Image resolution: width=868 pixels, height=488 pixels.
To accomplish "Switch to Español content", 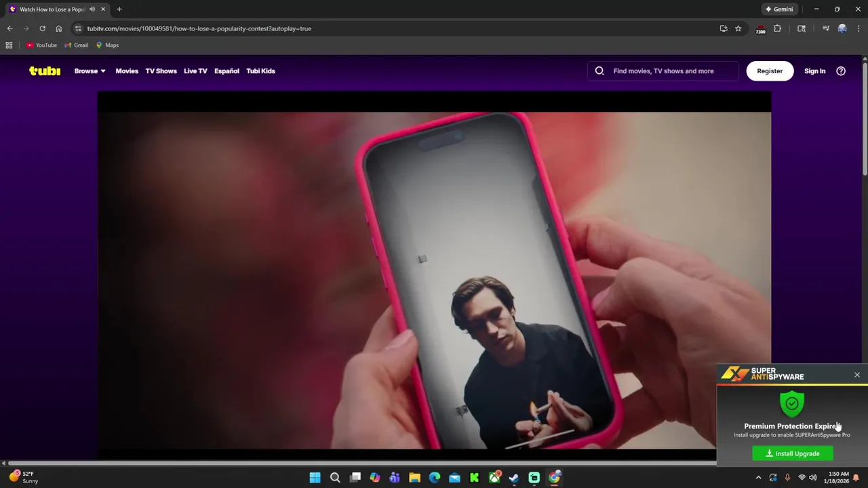I will pos(226,70).
